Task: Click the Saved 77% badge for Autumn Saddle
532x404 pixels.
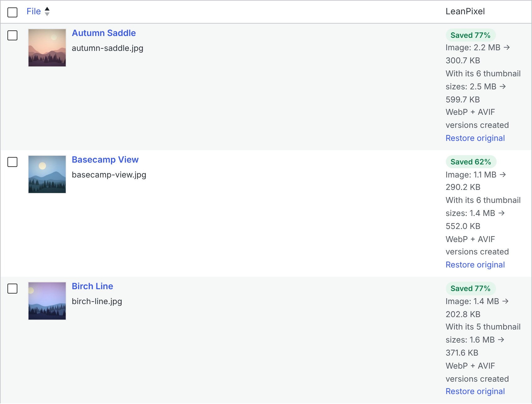Action: 471,35
